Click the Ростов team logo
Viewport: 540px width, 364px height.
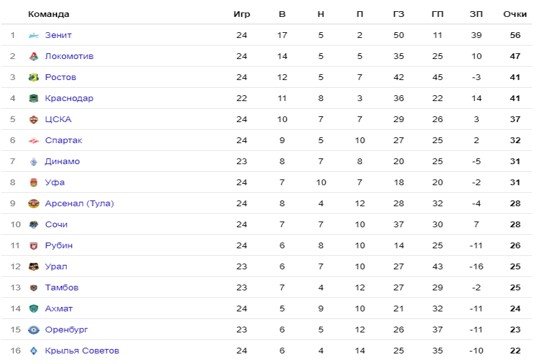coord(33,77)
